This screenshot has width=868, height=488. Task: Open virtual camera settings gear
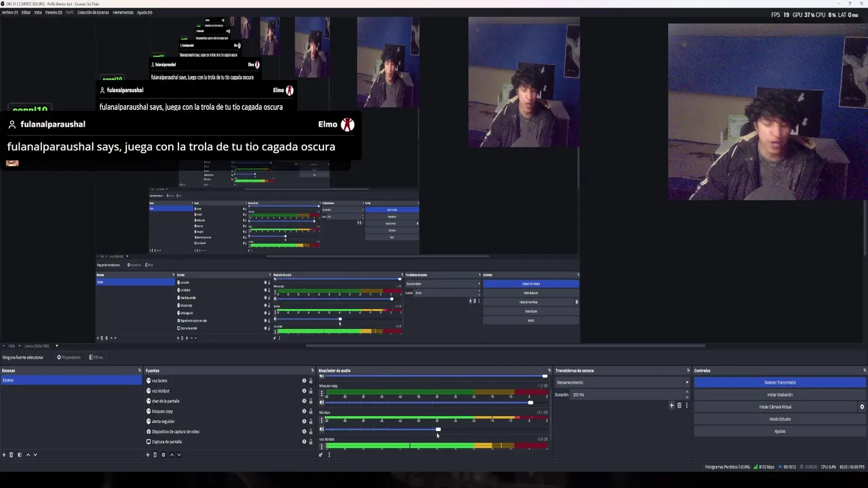[x=862, y=407]
